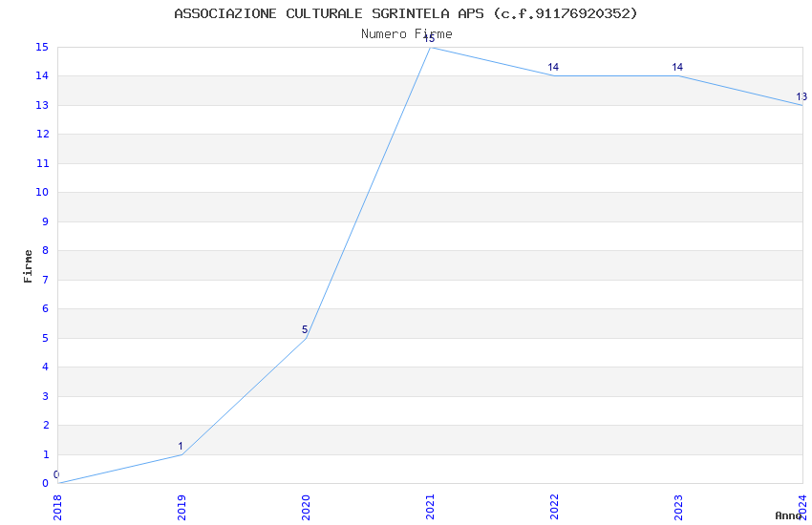Viewport: 812px width, 525px height.
Task: Select the y-axis tick value 7
Action: (46, 280)
